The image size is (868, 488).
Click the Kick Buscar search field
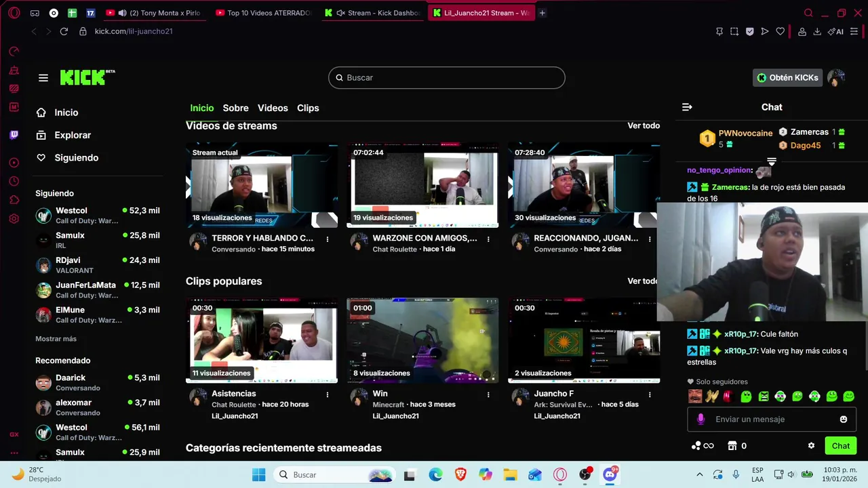tap(447, 78)
